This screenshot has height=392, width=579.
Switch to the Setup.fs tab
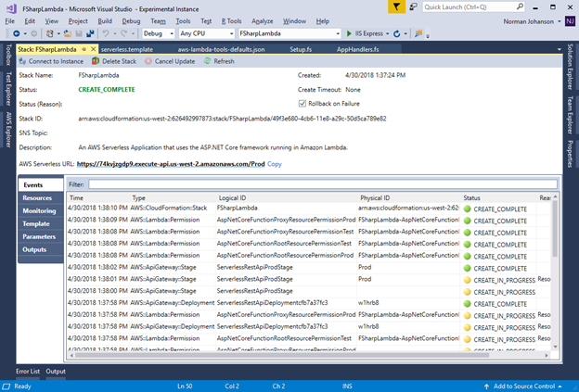click(x=301, y=49)
